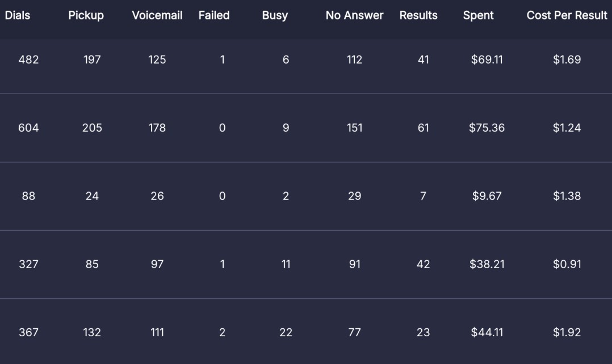Click the 151 no answer value
This screenshot has width=612, height=364.
click(x=354, y=128)
